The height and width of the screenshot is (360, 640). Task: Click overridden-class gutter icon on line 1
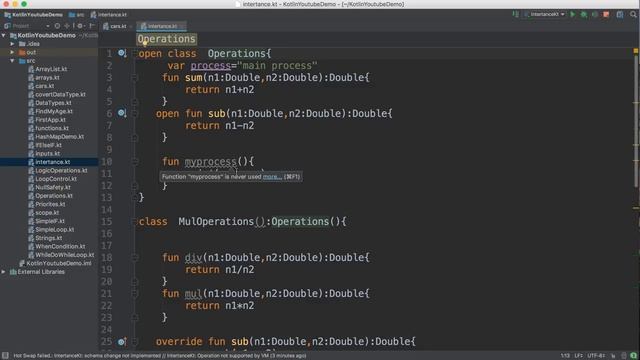click(x=122, y=53)
